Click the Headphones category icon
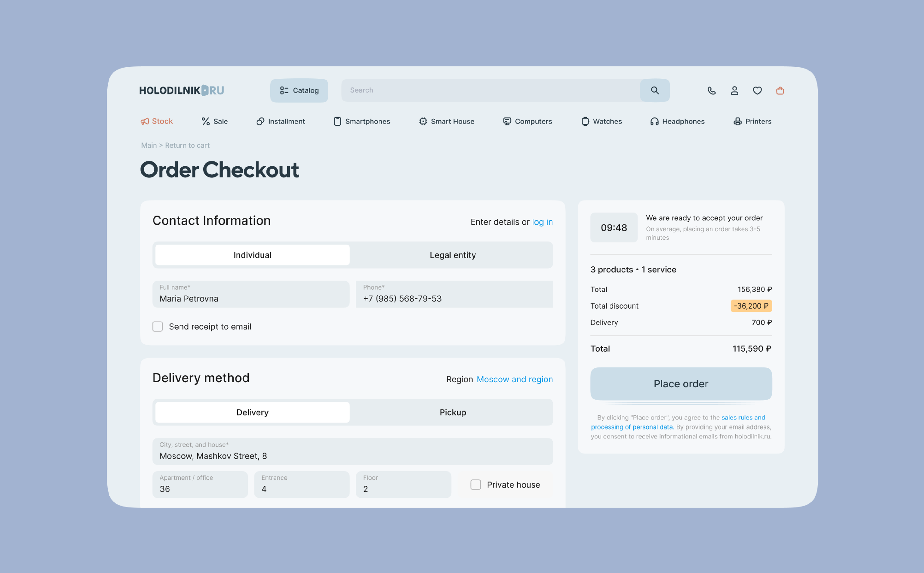This screenshot has width=924, height=573. click(x=654, y=121)
